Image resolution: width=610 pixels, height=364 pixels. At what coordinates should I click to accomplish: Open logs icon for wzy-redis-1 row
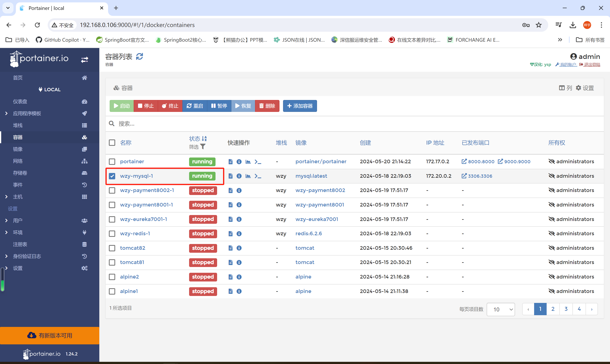point(230,233)
